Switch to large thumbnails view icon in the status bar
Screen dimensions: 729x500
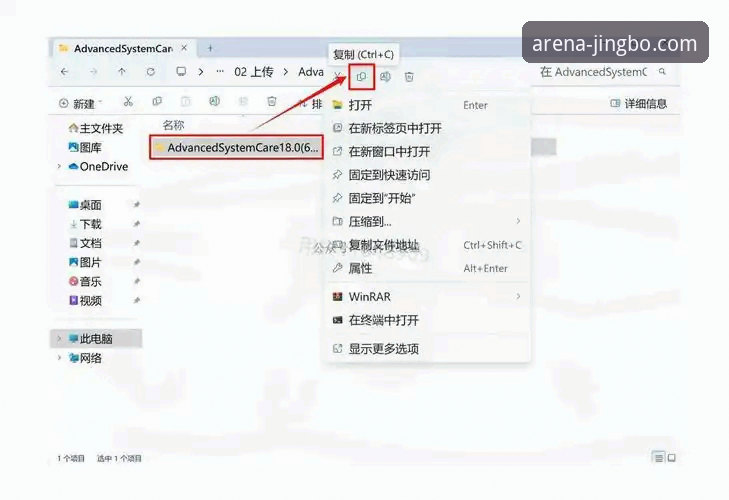tap(672, 458)
